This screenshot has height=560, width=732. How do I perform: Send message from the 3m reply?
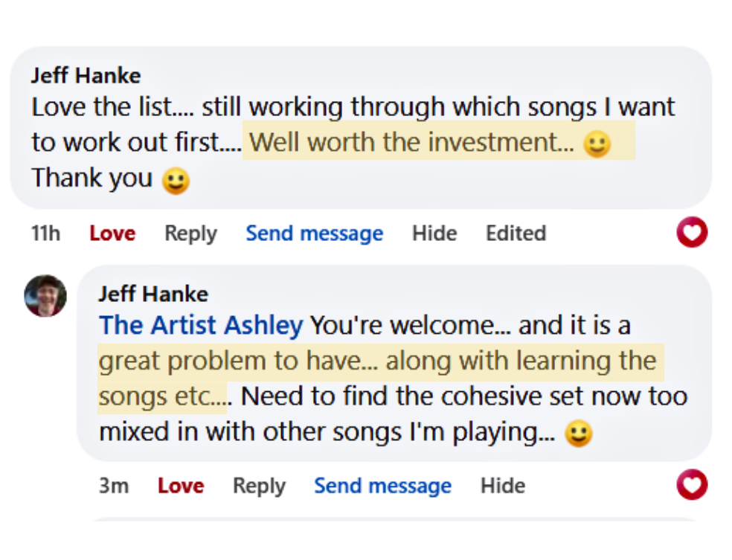click(382, 486)
